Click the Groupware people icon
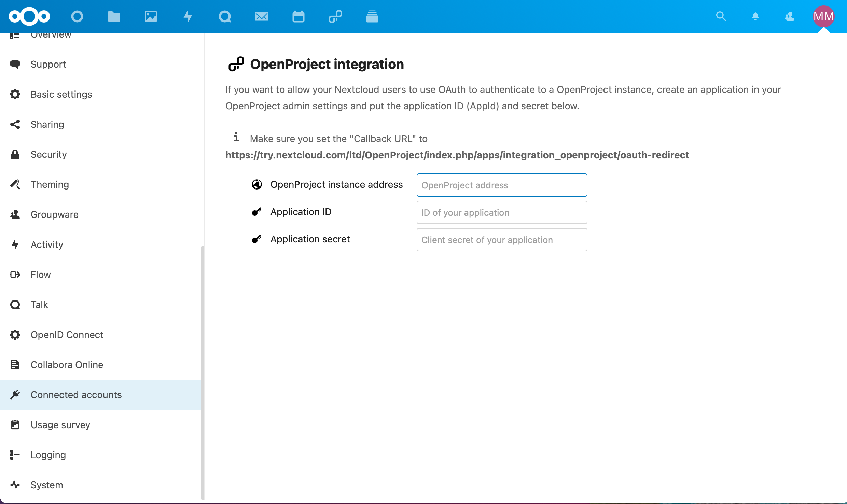This screenshot has height=504, width=847. pos(15,214)
